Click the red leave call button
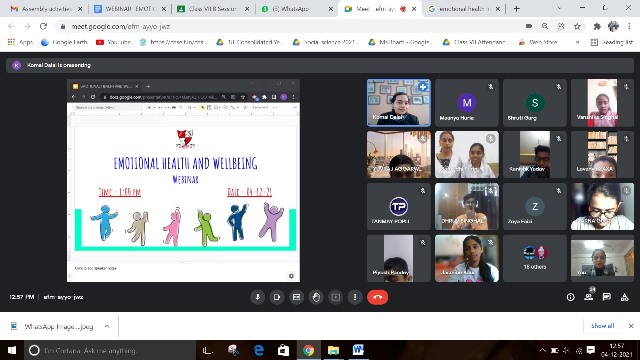This screenshot has height=360, width=640. coord(378,297)
